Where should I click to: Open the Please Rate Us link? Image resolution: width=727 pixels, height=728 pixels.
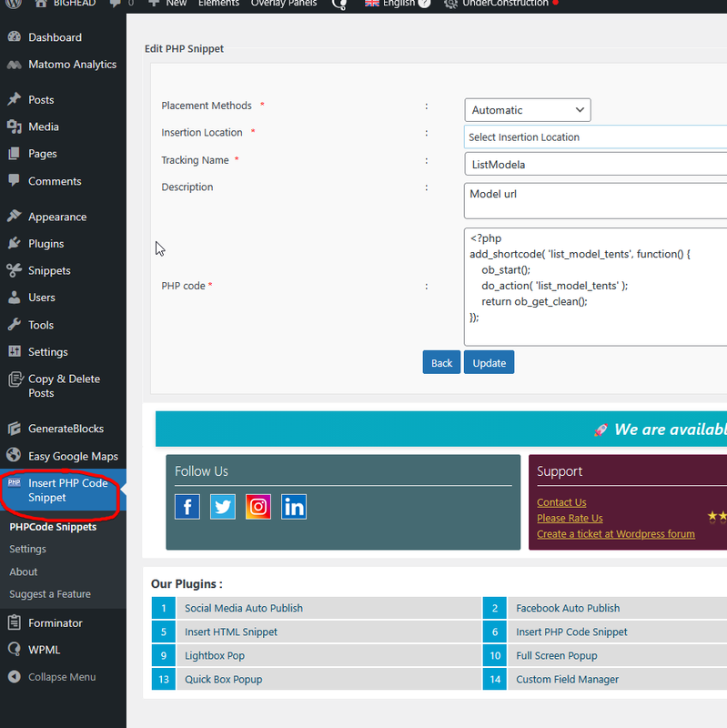point(570,518)
